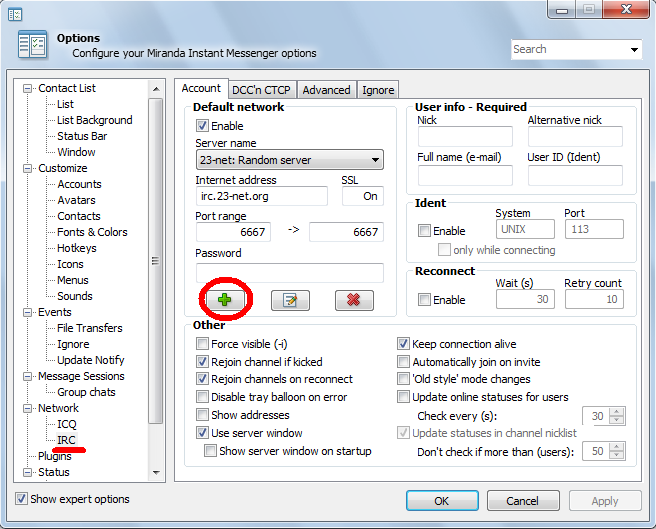Switch to the DCC'n CTCP tab
Viewport: 656px width, 529px height.
261,90
